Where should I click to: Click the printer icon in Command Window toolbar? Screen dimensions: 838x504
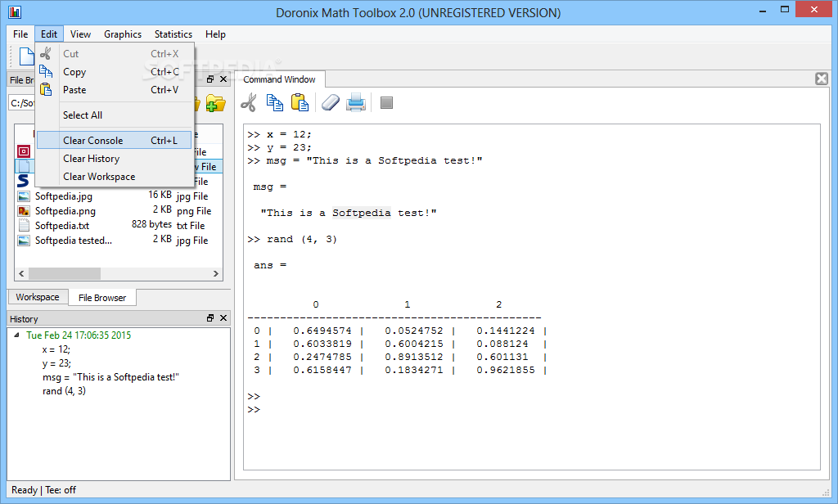click(356, 102)
